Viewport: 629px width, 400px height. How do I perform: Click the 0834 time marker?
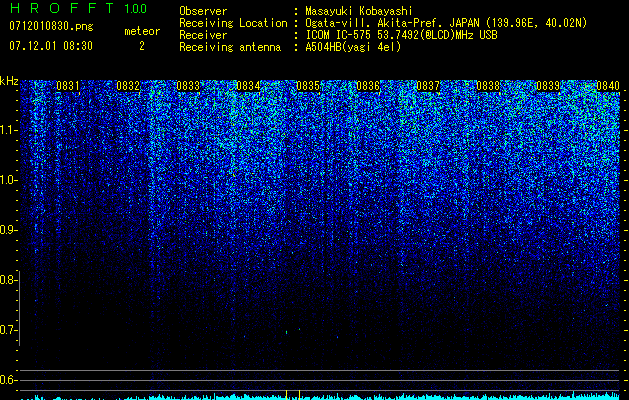(x=248, y=86)
